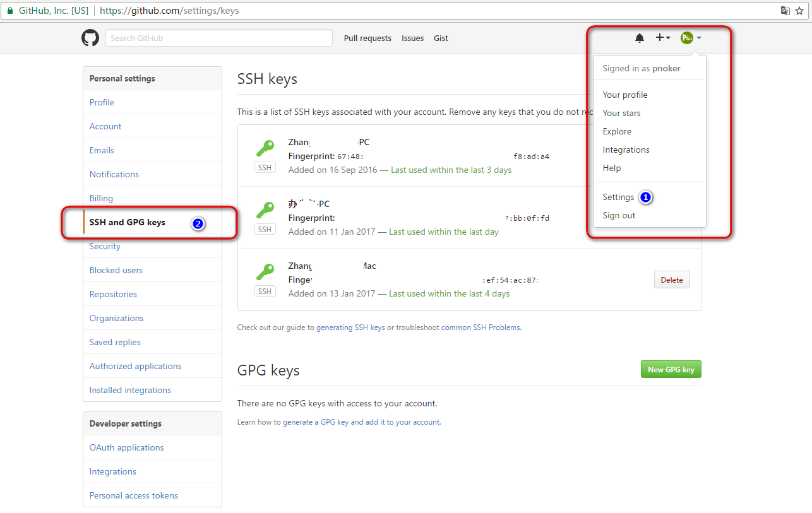This screenshot has height=513, width=812.
Task: Click text Added on 11 Jan 2017
Action: click(x=331, y=232)
